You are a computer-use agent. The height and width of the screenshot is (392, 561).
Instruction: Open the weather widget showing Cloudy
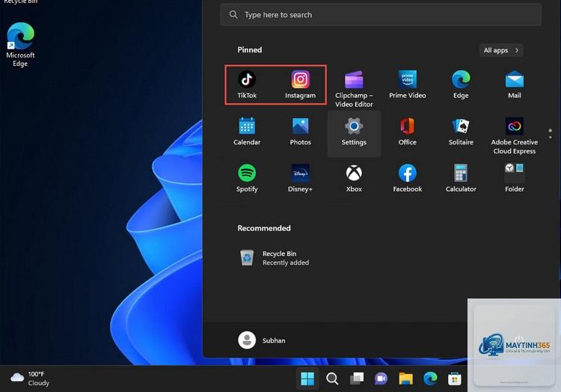[x=30, y=379]
